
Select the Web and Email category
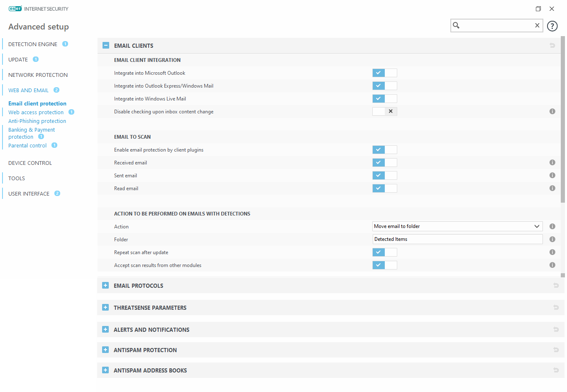(x=28, y=90)
